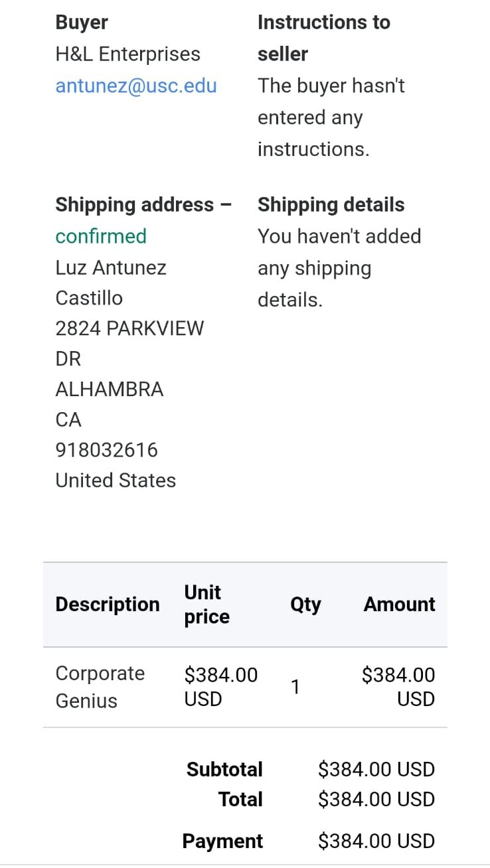
Task: Select the quantity value 1
Action: [295, 687]
